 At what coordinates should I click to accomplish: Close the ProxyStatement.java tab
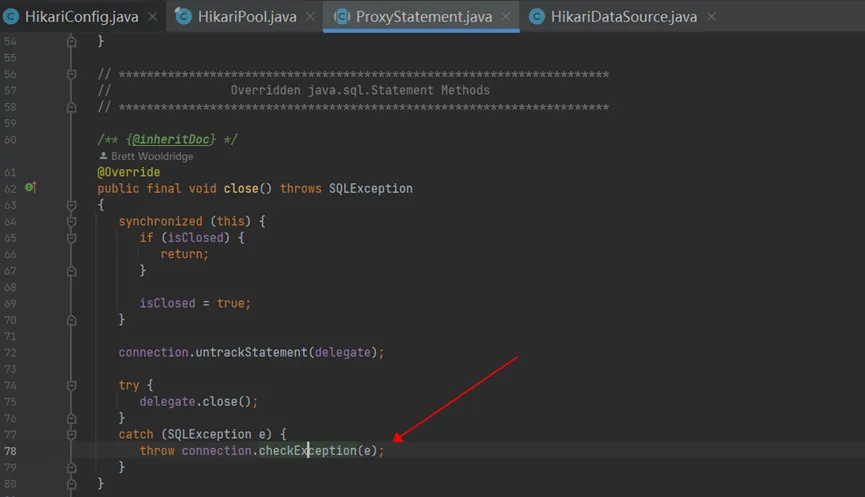pos(504,16)
